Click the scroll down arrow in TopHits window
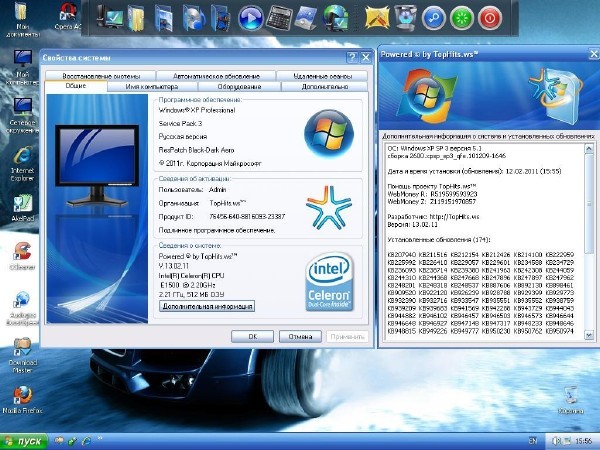This screenshot has width=600, height=450. click(x=589, y=335)
